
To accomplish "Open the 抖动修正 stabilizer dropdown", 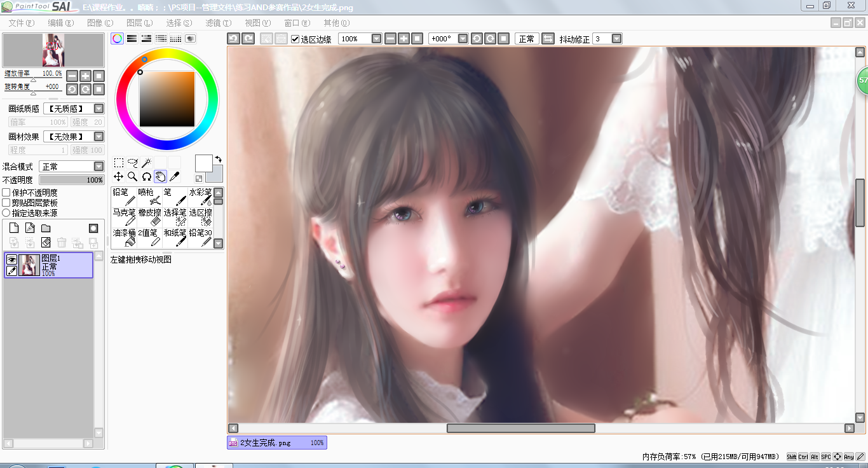I will tap(616, 39).
